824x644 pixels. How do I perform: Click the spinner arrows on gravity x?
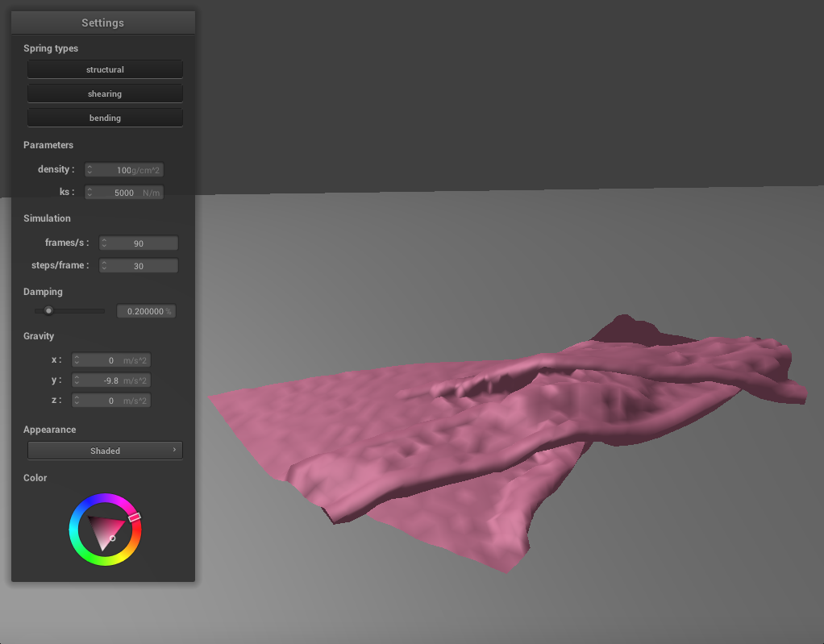point(77,360)
